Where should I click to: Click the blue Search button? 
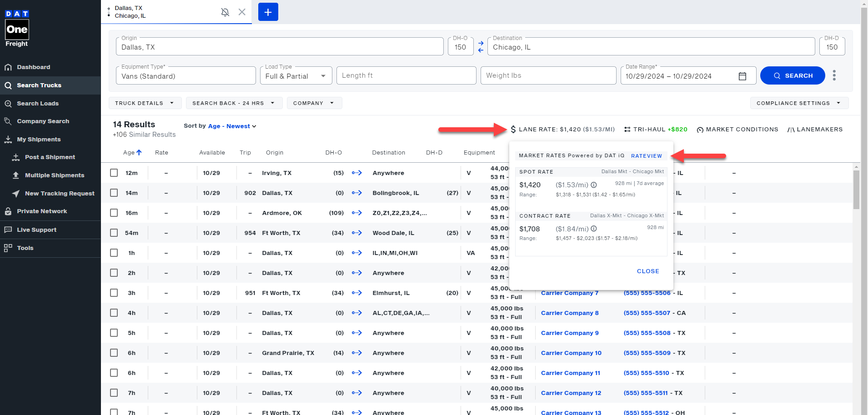[x=793, y=75]
